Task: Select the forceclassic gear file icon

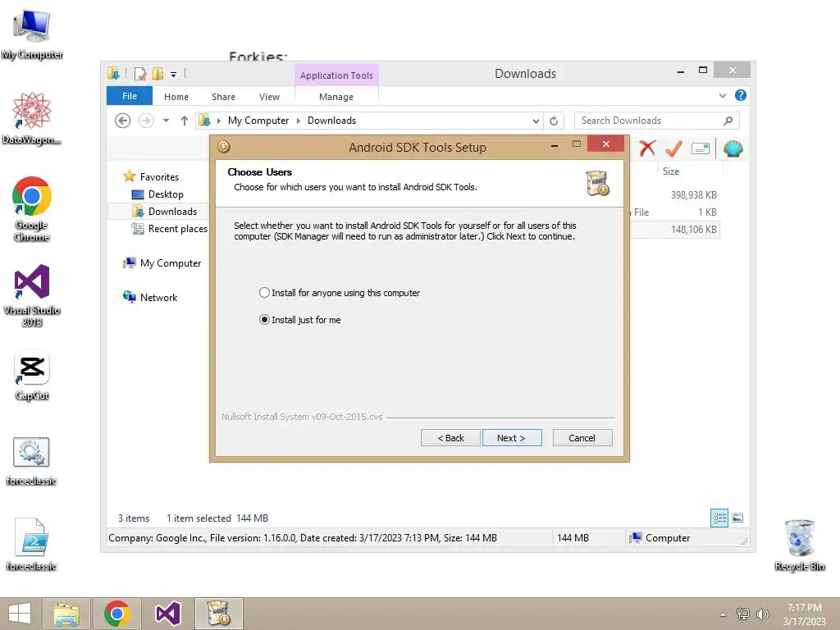Action: [x=32, y=461]
